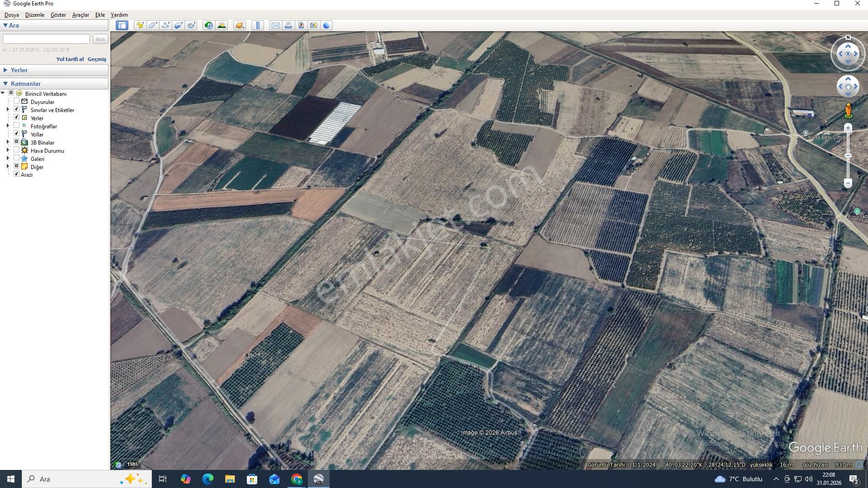This screenshot has width=868, height=488.
Task: Click the Yol tarifi al link
Action: (x=70, y=59)
